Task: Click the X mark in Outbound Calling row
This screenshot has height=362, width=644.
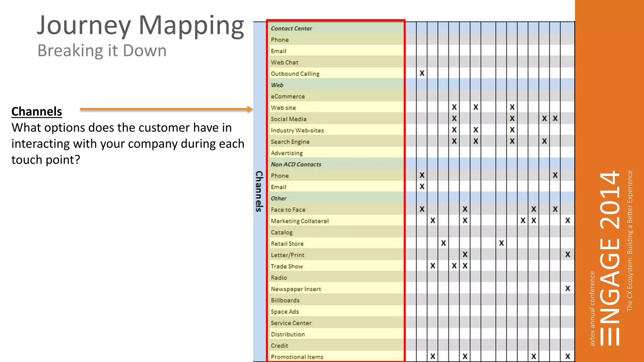Action: (x=422, y=73)
